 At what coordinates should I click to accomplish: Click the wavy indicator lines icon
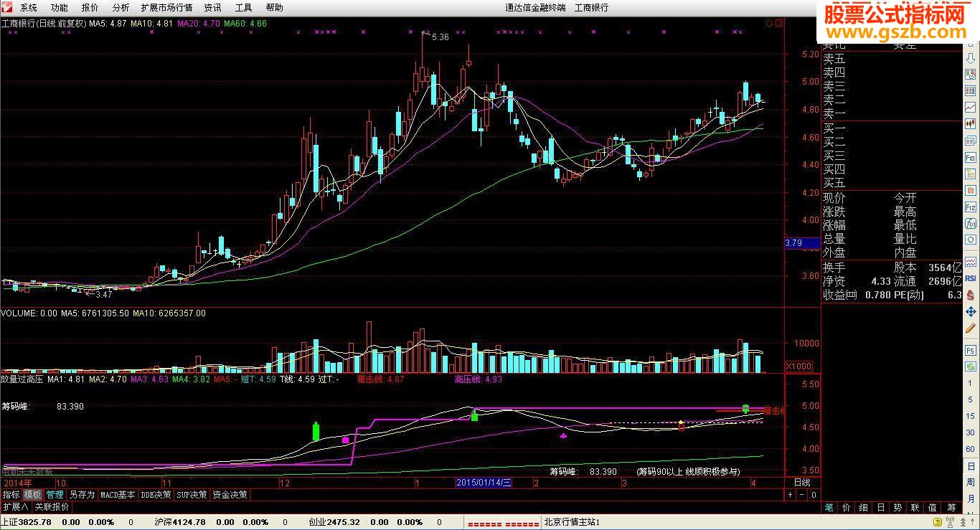[971, 262]
